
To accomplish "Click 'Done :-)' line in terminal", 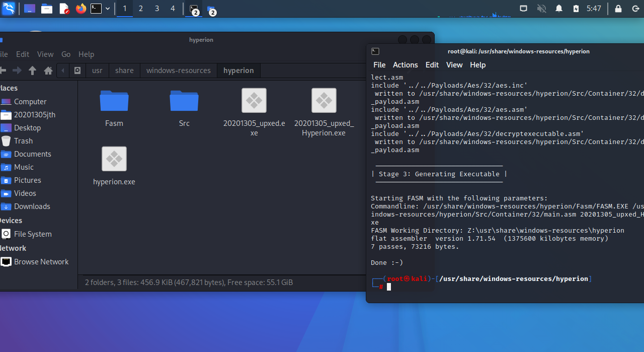I will click(x=387, y=263).
